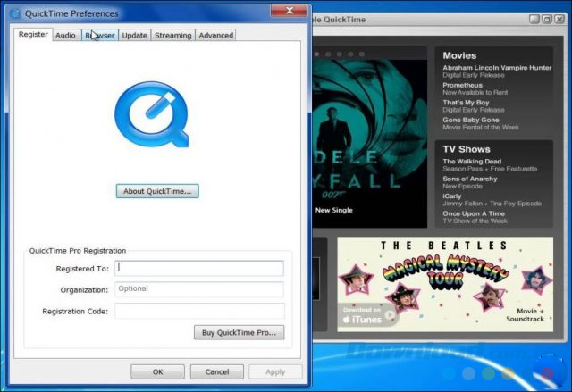Focus the Registered To field
Screen dimensions: 572x392
point(199,268)
